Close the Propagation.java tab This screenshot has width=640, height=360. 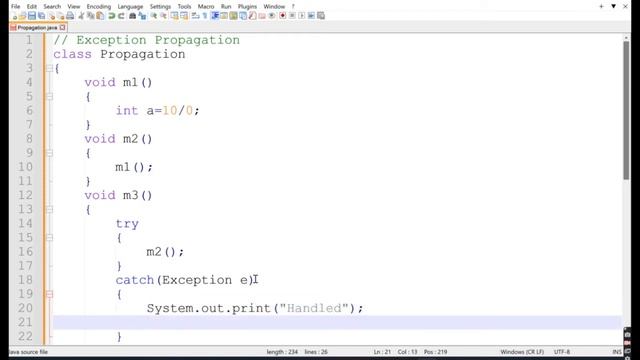point(62,27)
